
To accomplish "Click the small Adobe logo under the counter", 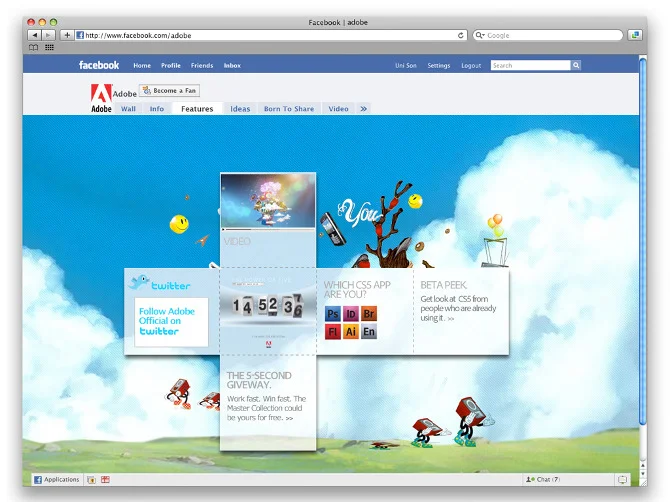I will click(268, 344).
